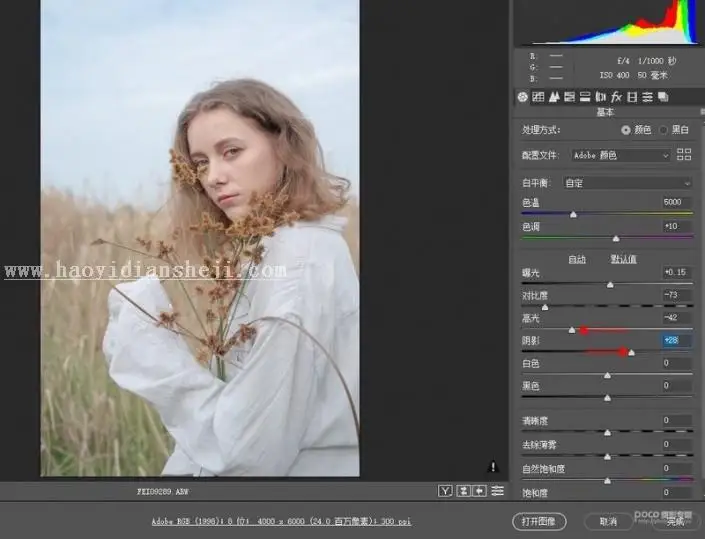Viewport: 705px width, 539px height.
Task: Open the Presets panel icon
Action: pyautogui.click(x=647, y=97)
